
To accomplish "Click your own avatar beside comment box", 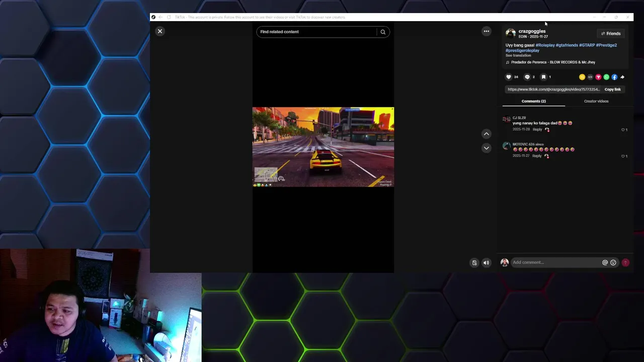I will tap(504, 262).
